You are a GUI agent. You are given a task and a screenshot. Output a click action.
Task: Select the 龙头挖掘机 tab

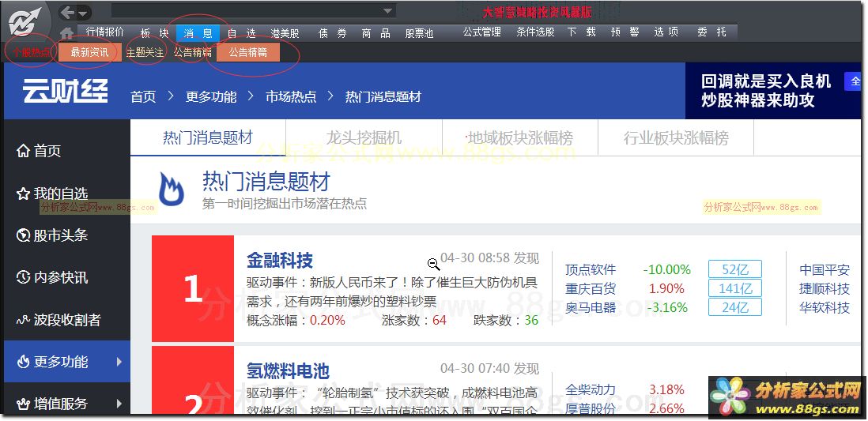[364, 137]
